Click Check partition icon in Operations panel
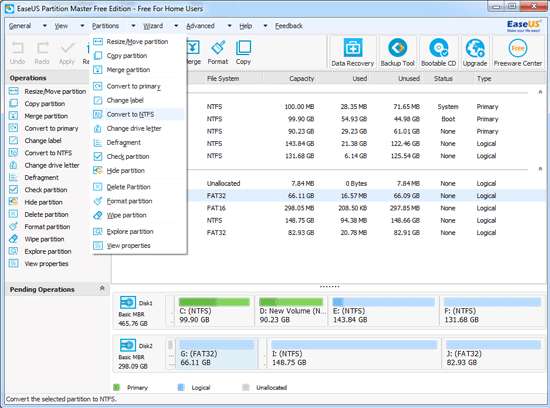Screen dimensions: 550x408 (x=13, y=189)
